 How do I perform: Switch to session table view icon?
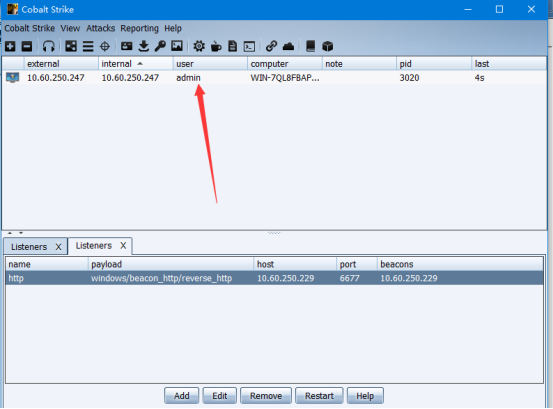(88, 46)
